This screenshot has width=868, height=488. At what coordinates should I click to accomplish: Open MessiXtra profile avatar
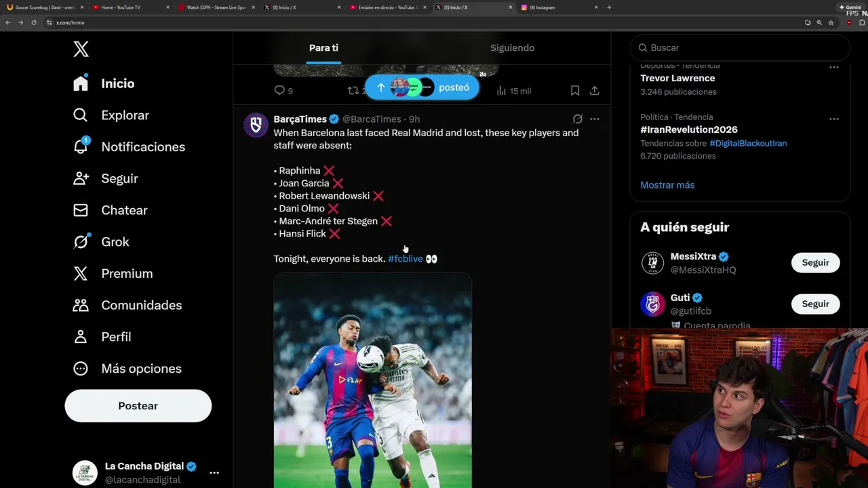[x=652, y=263]
